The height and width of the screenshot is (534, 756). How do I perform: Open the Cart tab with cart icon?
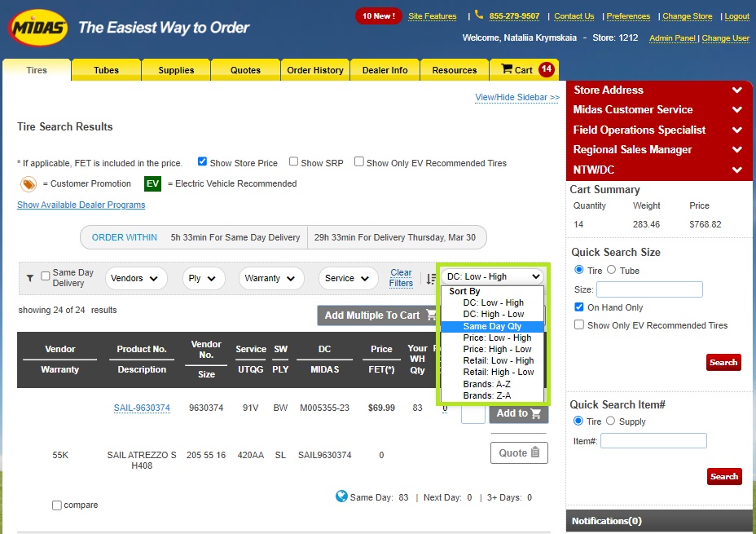[524, 70]
